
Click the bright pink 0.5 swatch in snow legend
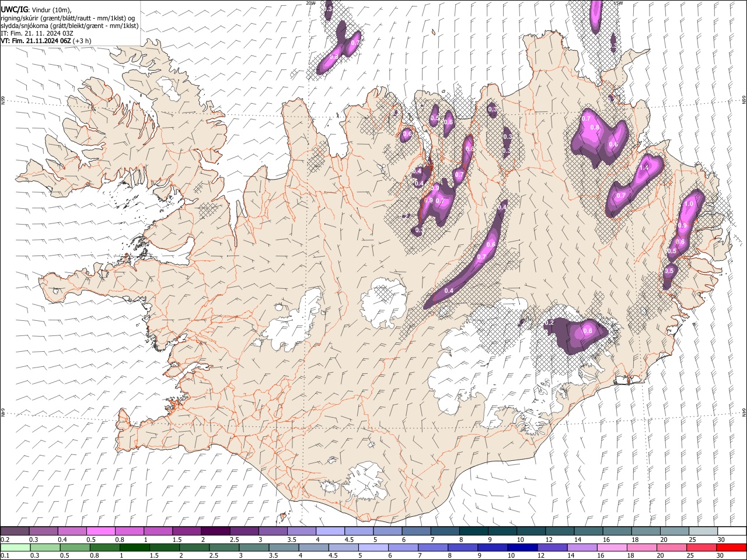coord(101,531)
